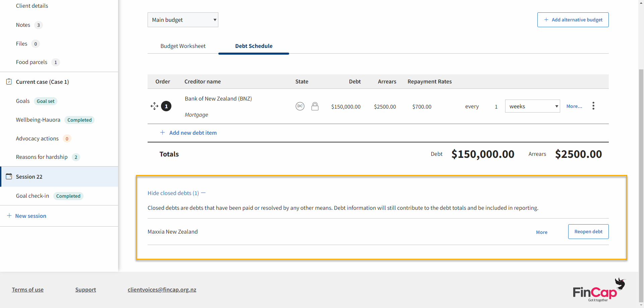
Task: Click the $150,000.00 debt value in BNZ row
Action: pyautogui.click(x=346, y=107)
